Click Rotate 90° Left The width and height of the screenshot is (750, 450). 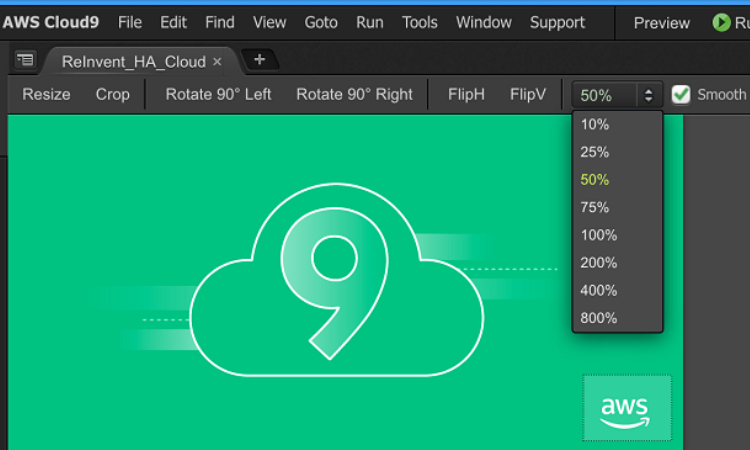click(x=218, y=94)
